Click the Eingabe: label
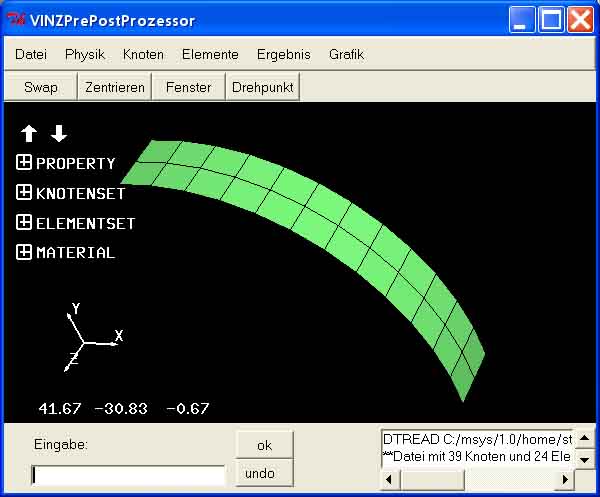The height and width of the screenshot is (497, 600). [x=61, y=445]
